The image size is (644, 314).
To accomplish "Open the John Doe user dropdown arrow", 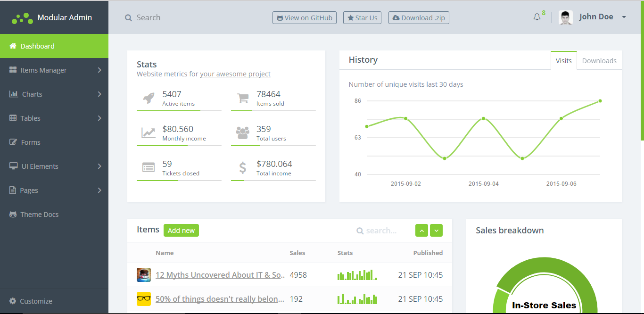I will pos(624,17).
